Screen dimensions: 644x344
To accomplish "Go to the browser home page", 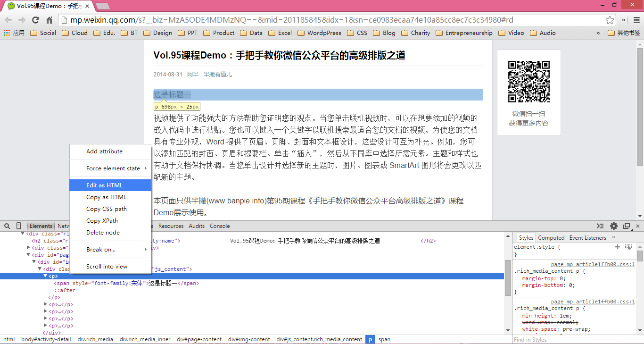I will click(49, 20).
